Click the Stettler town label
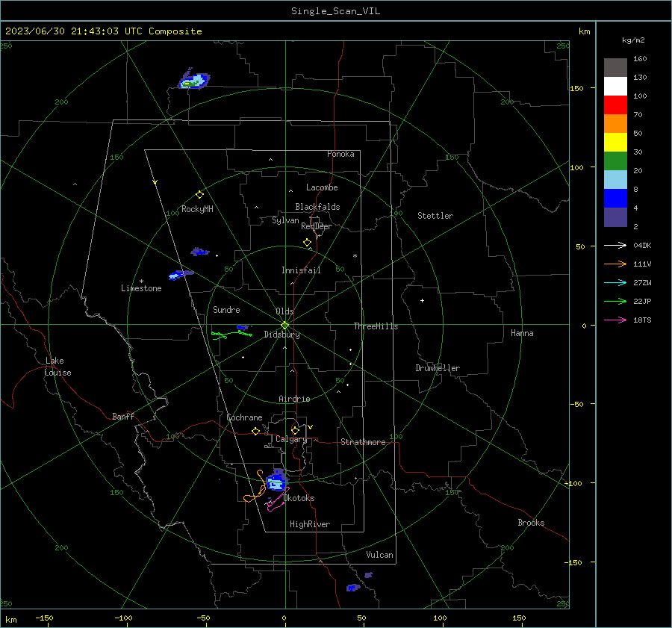 click(x=435, y=216)
